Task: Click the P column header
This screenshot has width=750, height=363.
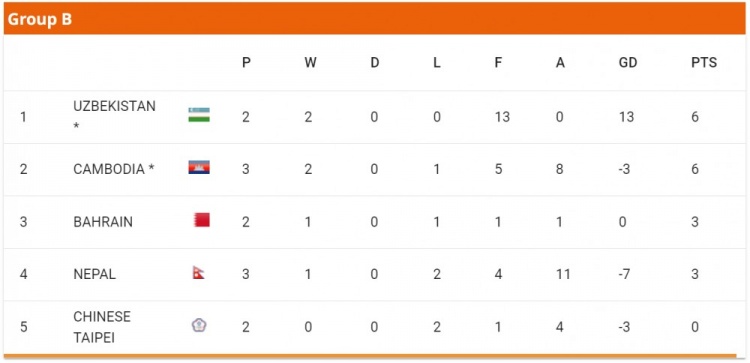Action: (246, 62)
